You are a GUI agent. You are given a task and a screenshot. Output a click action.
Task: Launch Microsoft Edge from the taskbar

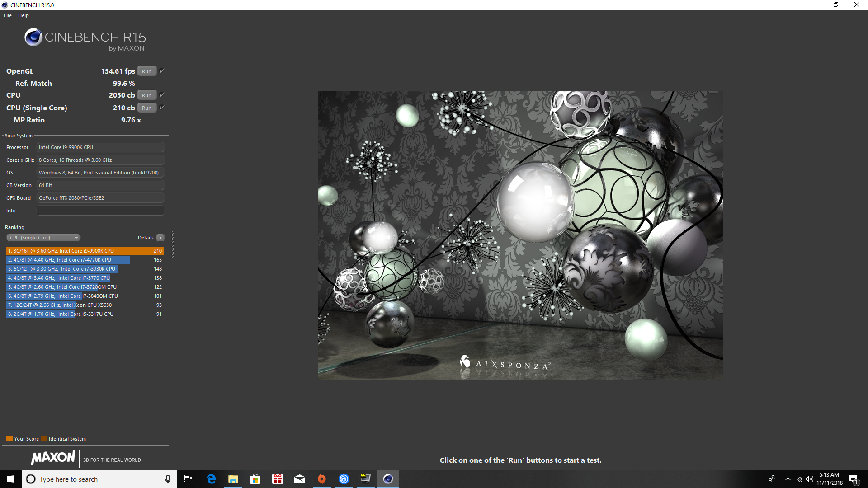(211, 479)
